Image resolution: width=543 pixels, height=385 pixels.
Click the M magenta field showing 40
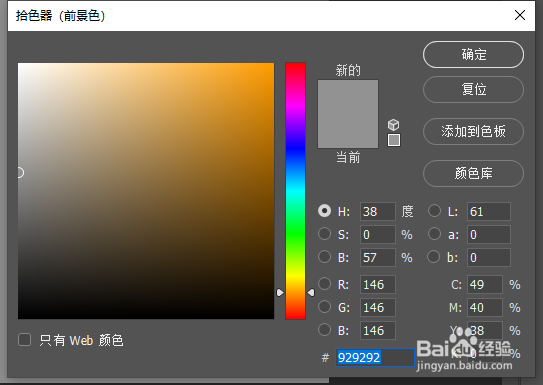point(485,307)
